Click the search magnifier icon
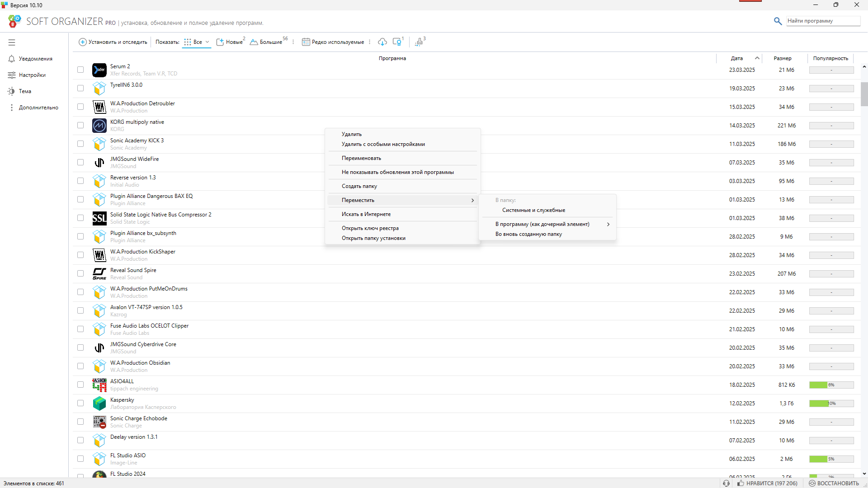868x488 pixels. click(x=778, y=21)
